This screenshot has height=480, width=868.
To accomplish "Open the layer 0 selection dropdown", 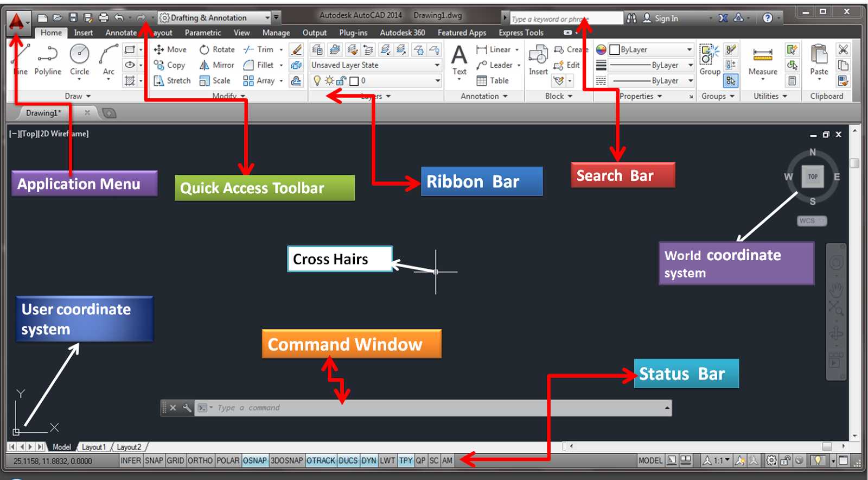I will pos(375,81).
